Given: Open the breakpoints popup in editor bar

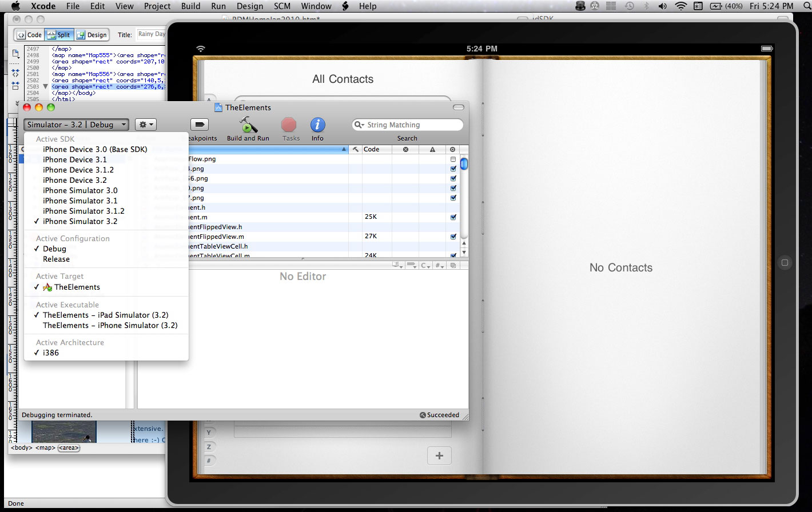Looking at the screenshot, I should click(412, 265).
